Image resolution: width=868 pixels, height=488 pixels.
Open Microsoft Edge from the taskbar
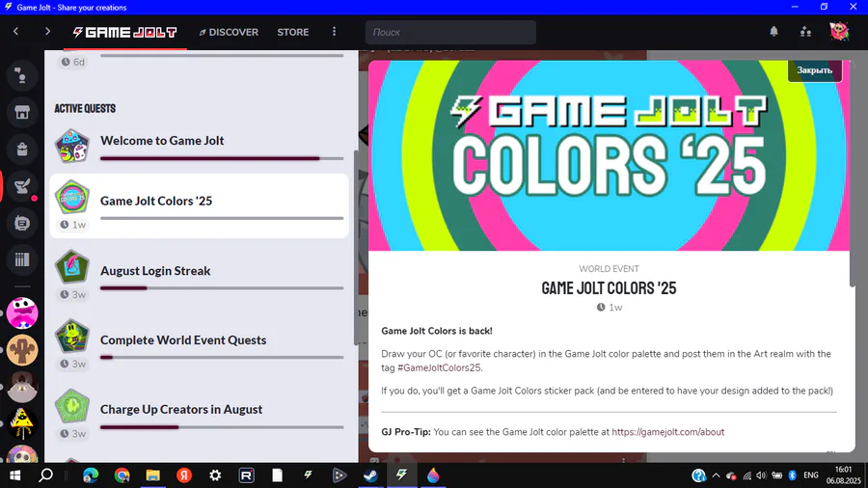(x=91, y=475)
